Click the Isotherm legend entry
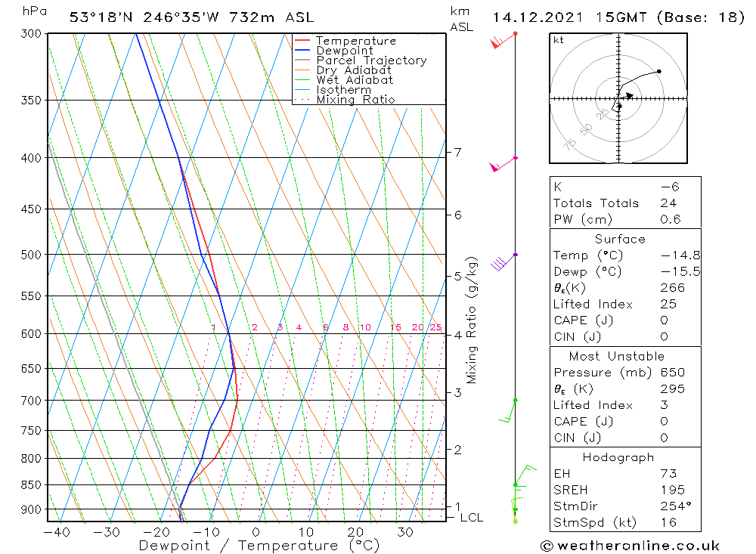This screenshot has height=554, width=756. [x=343, y=90]
